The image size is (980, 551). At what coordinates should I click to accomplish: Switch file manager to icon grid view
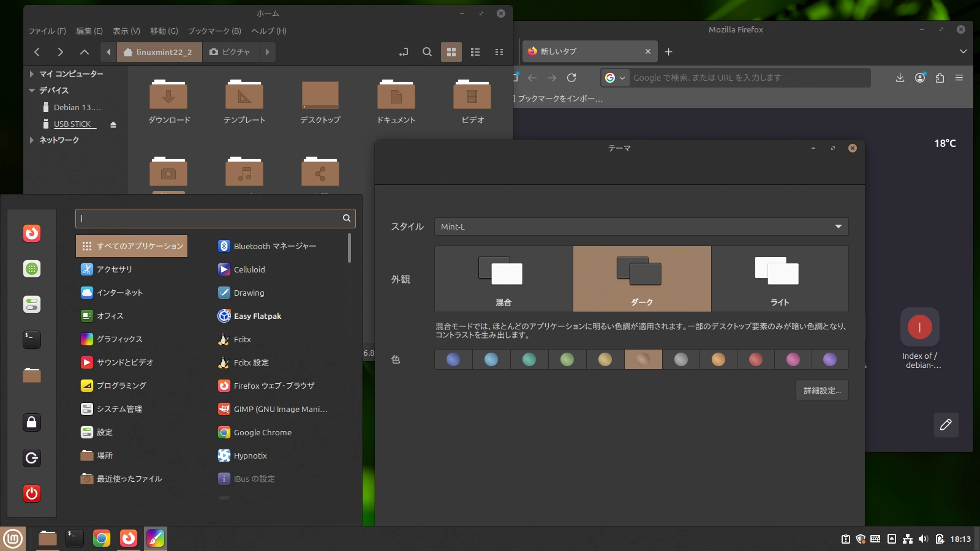(451, 52)
